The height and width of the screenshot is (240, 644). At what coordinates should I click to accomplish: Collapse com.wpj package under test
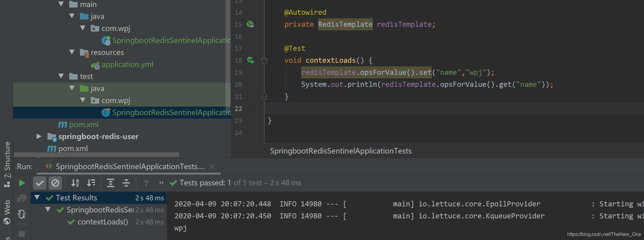(x=83, y=100)
